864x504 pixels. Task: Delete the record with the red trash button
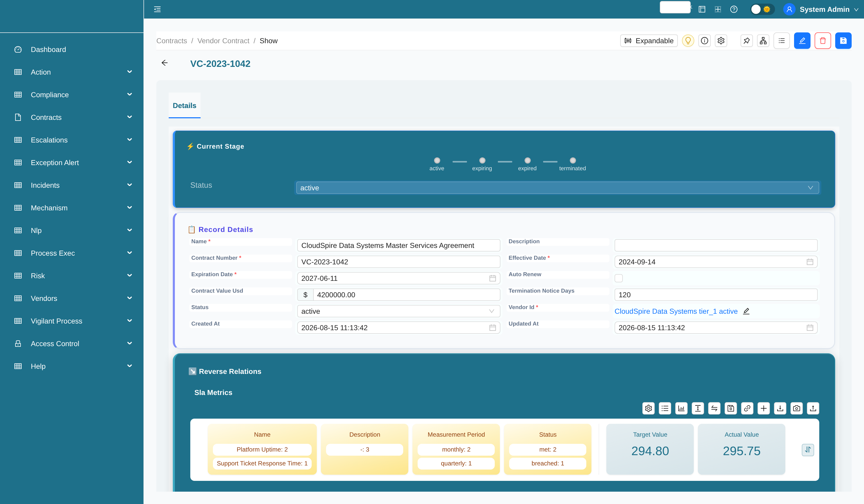click(823, 41)
